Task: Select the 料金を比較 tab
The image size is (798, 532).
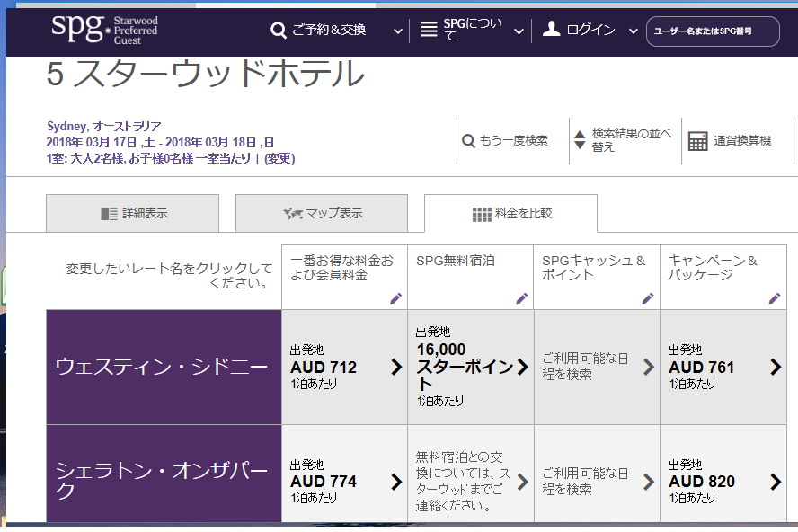Action: [511, 213]
